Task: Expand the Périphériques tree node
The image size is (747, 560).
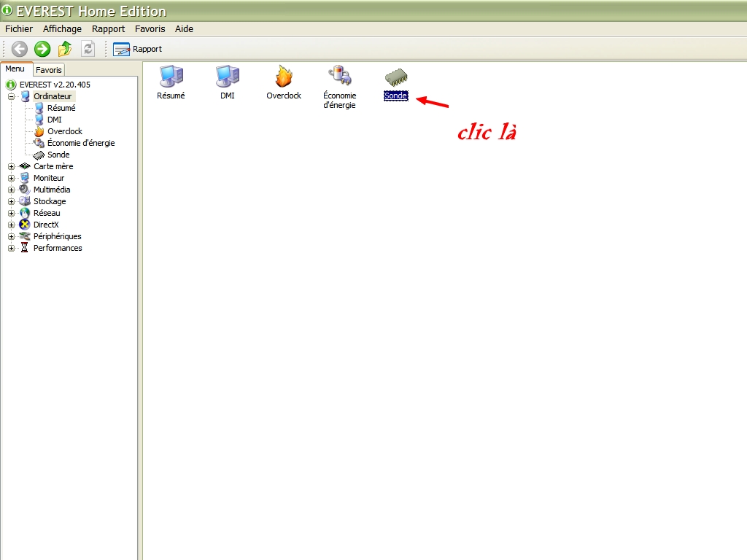Action: (12, 236)
